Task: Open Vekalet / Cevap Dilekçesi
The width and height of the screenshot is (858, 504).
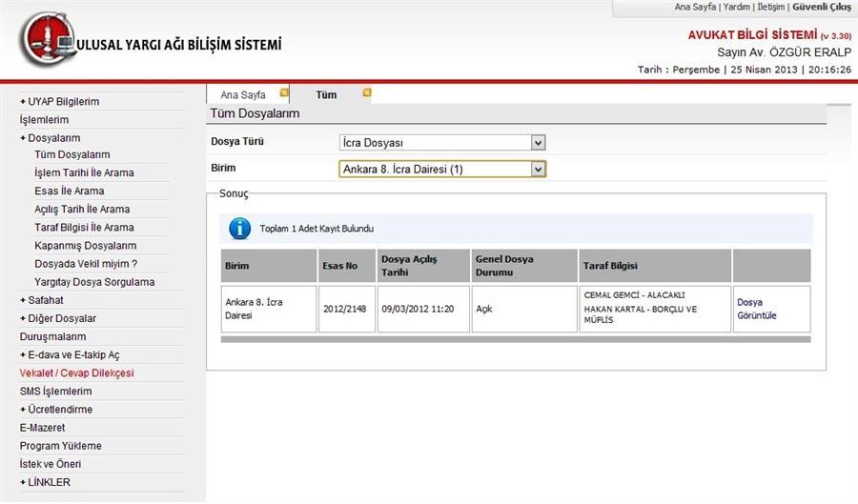Action: tap(76, 373)
